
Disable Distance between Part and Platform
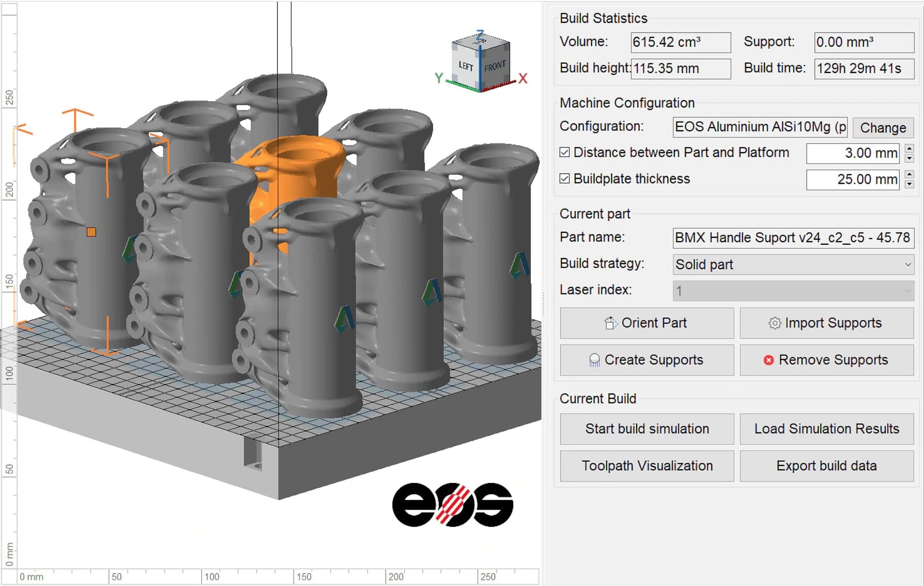(564, 152)
